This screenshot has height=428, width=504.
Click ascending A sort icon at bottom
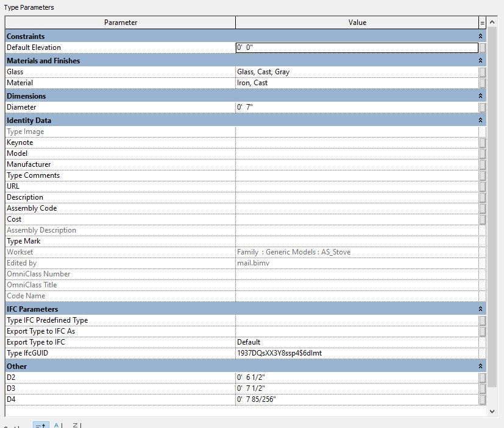pyautogui.click(x=57, y=426)
